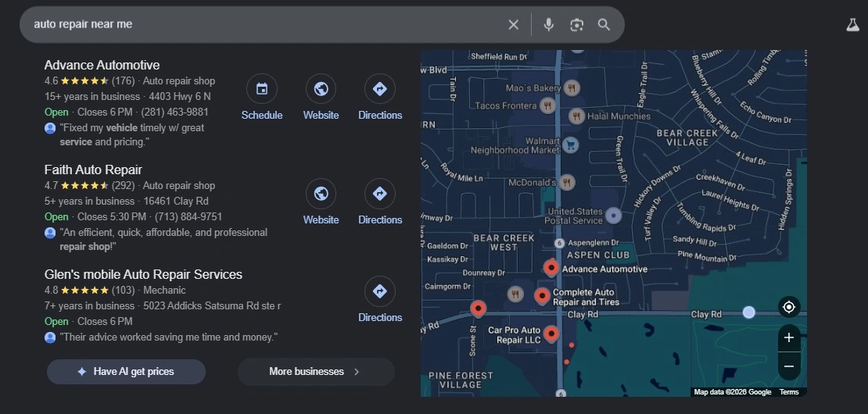Expand the More businesses button
Screen dimensions: 868x414
point(316,372)
